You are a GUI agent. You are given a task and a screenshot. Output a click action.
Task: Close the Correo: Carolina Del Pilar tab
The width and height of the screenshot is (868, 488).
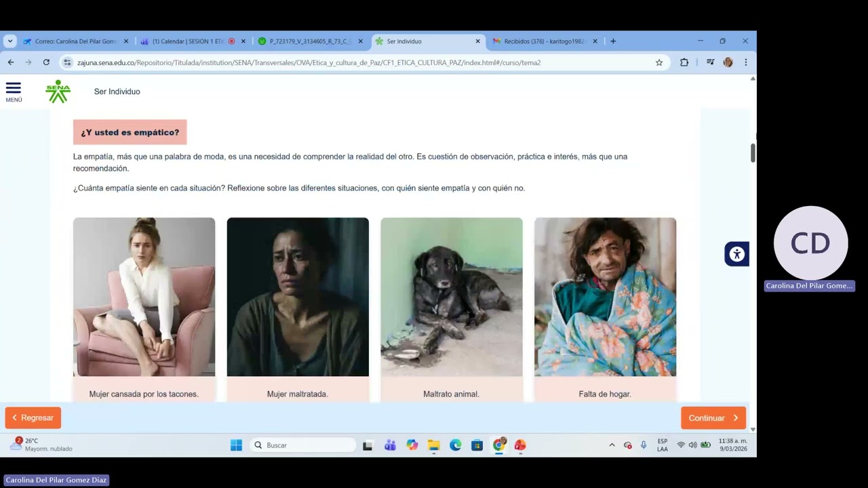[x=126, y=41]
